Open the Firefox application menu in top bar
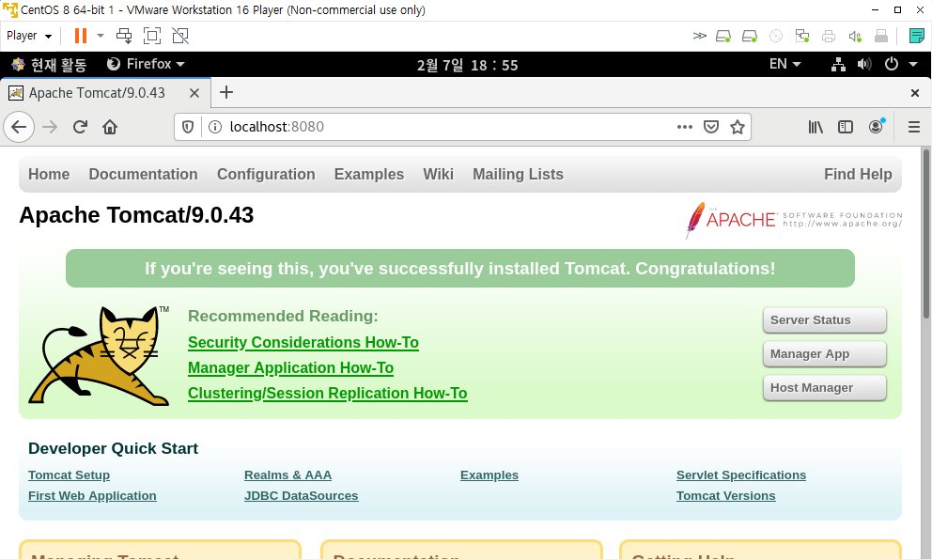This screenshot has width=932, height=560. [146, 64]
